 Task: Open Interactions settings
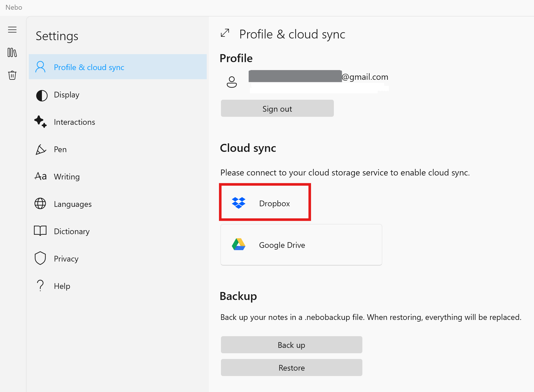point(118,122)
